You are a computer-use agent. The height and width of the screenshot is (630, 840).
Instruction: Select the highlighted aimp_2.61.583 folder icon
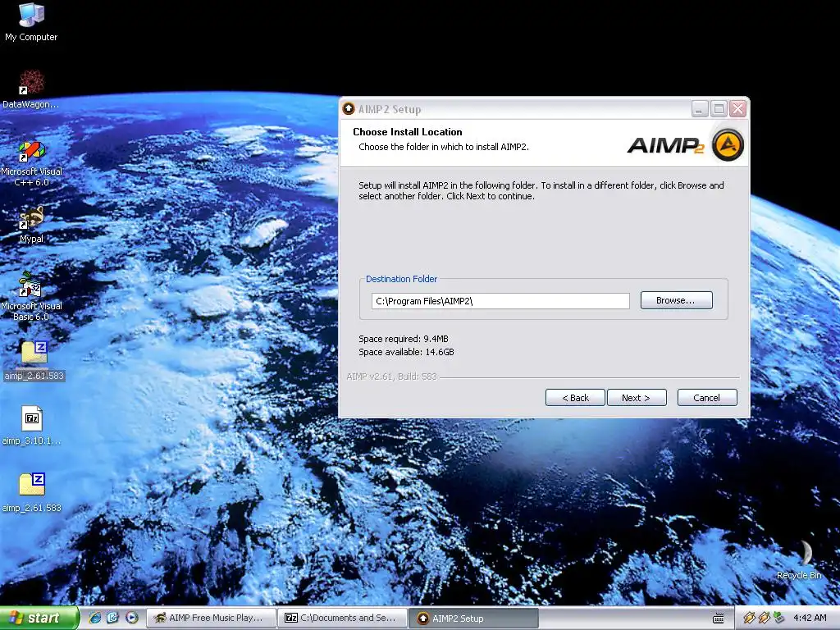coord(34,361)
